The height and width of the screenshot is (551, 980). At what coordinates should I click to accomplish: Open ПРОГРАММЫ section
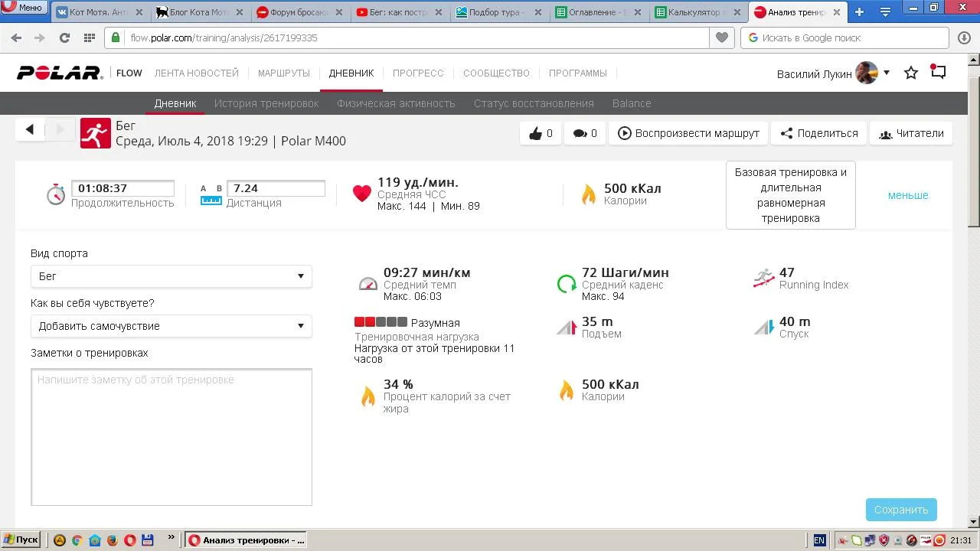pos(578,73)
